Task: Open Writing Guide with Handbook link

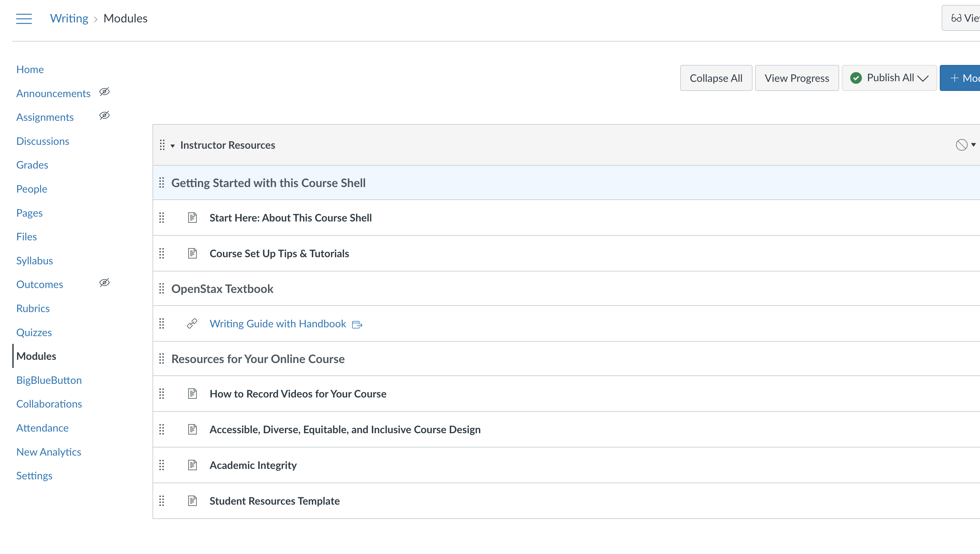Action: click(x=278, y=324)
